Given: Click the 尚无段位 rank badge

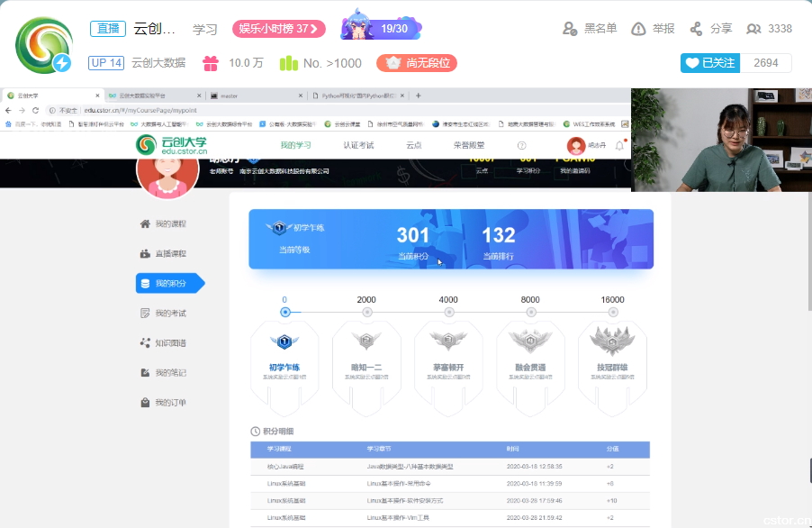Looking at the screenshot, I should (x=417, y=63).
